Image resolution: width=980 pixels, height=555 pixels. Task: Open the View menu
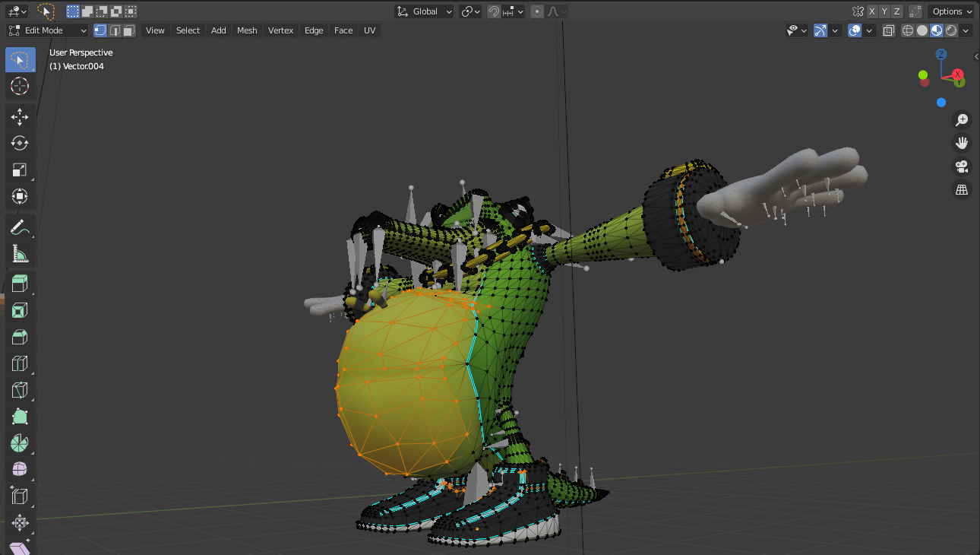point(155,30)
